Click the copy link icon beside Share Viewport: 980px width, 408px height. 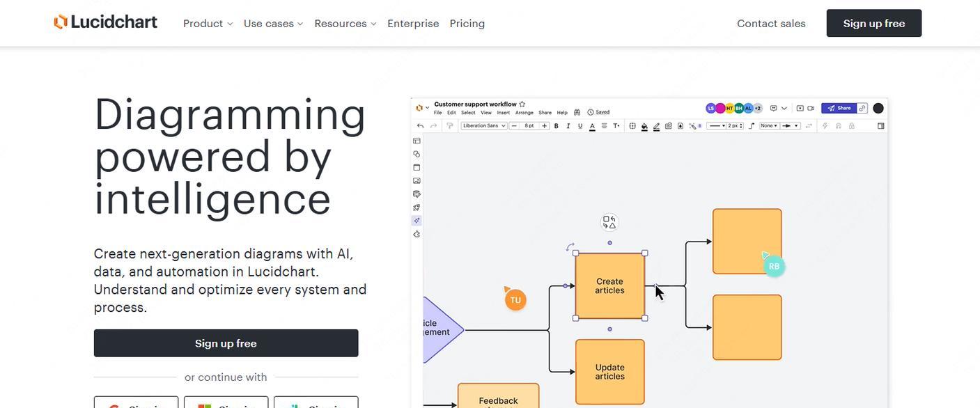(862, 108)
